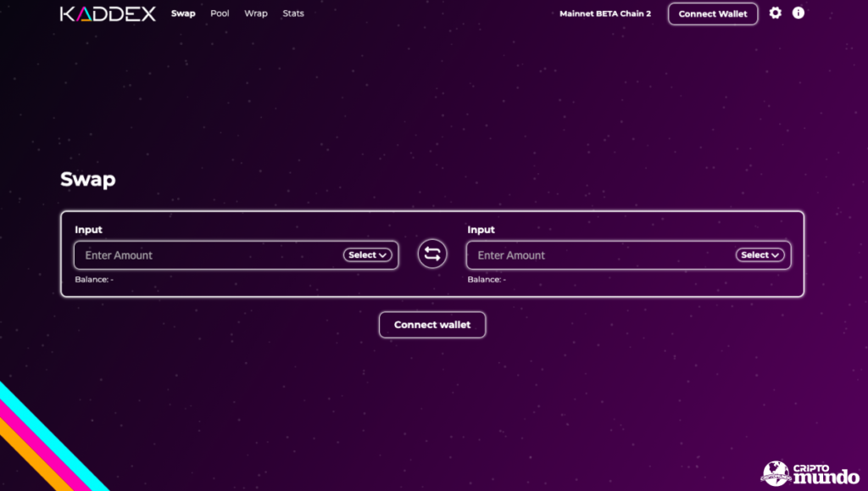
Task: Open the right Select token dropdown
Action: click(x=759, y=254)
